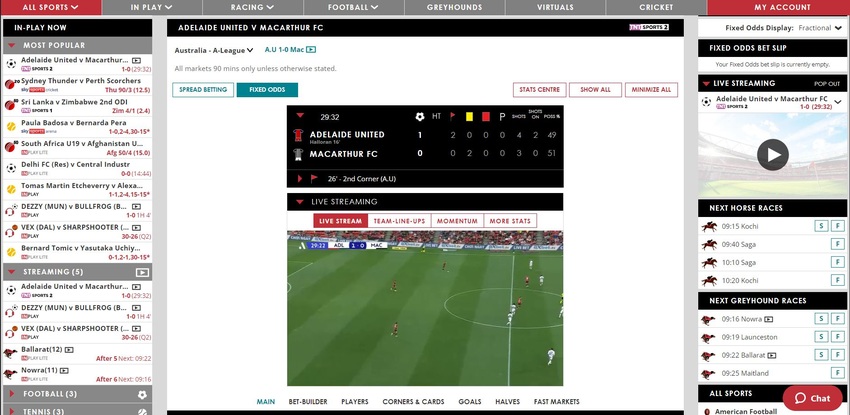
Task: Open Bernard Tomic v Yasutaka Uchiyama match
Action: pos(78,252)
